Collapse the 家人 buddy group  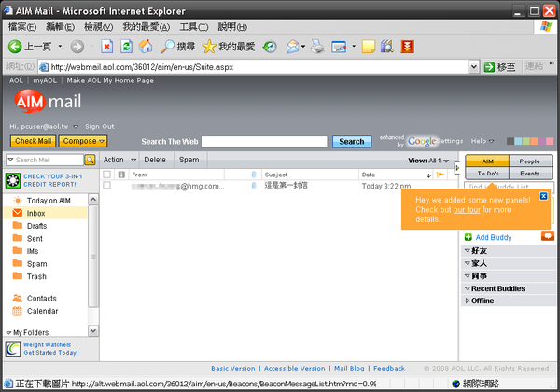pyautogui.click(x=467, y=263)
